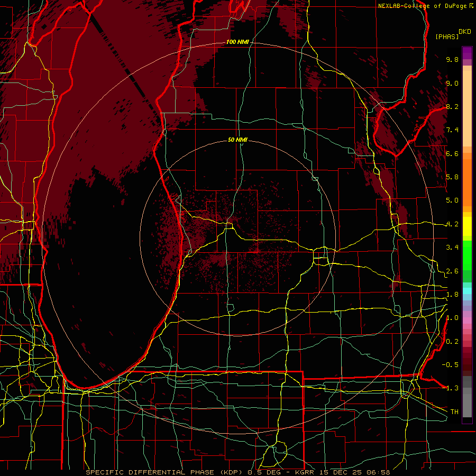The width and height of the screenshot is (476, 476).
Task: Pick the orange segment of the color bar
Action: click(x=467, y=182)
